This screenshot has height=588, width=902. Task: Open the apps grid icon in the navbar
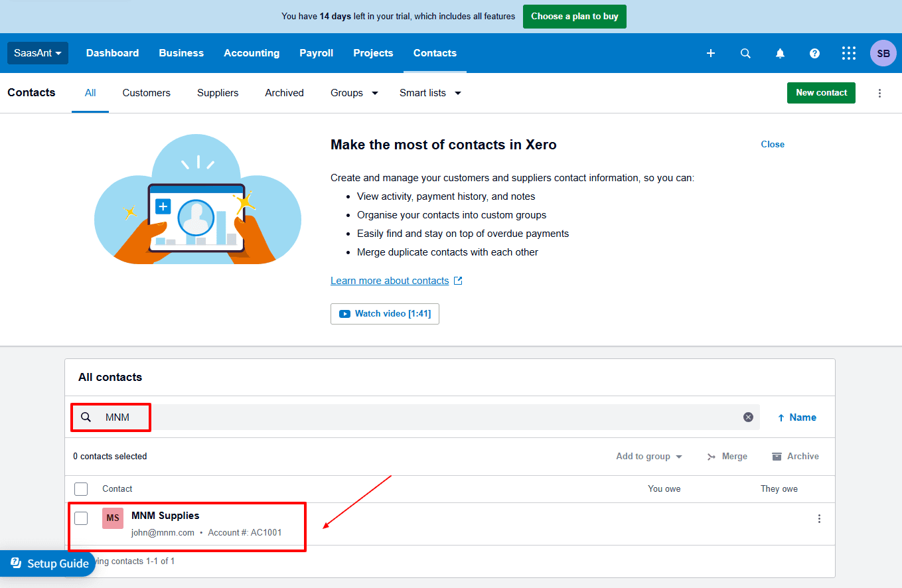pos(849,53)
